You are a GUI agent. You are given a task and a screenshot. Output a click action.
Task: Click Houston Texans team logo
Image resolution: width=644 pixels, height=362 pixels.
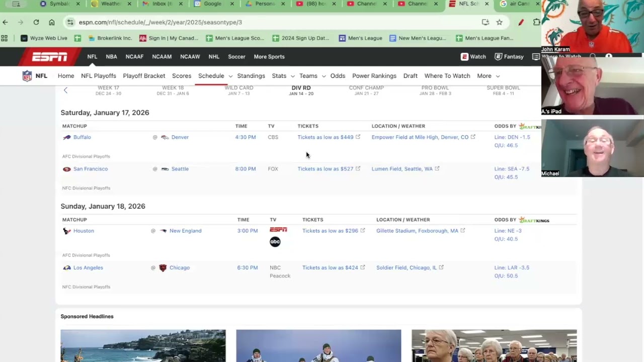click(66, 231)
